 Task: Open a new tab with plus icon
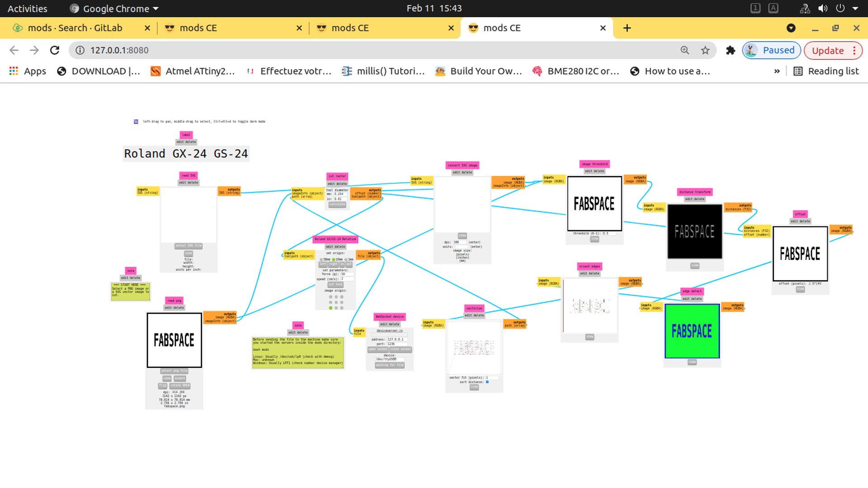tap(627, 28)
